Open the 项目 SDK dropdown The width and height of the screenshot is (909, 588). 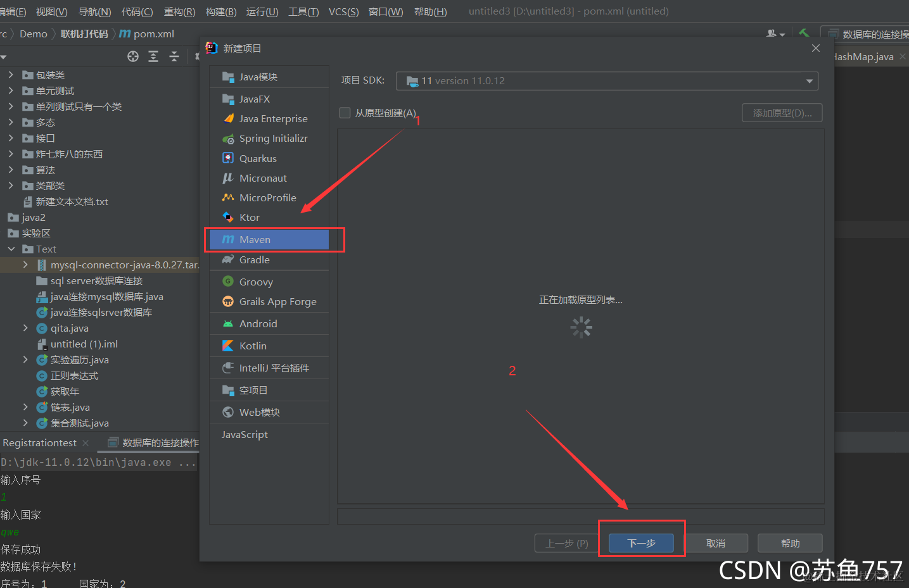coord(607,81)
